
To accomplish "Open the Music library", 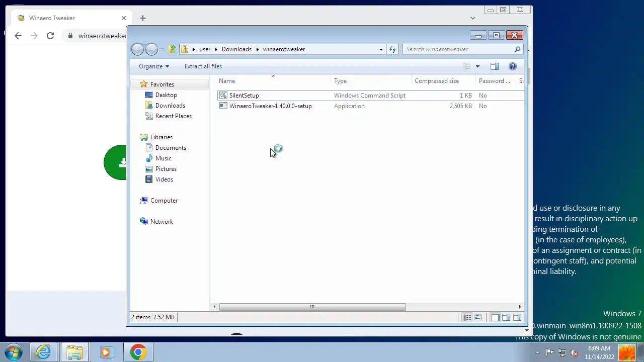I will pyautogui.click(x=164, y=158).
